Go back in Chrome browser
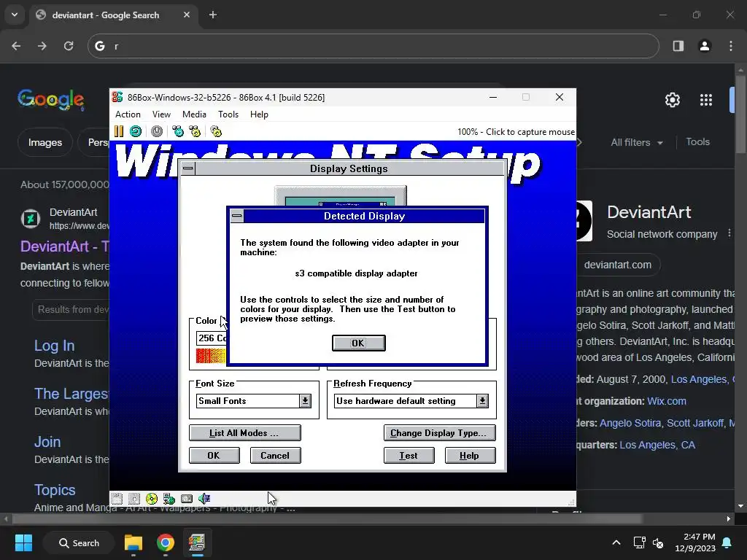Viewport: 747px width, 560px height. tap(16, 46)
